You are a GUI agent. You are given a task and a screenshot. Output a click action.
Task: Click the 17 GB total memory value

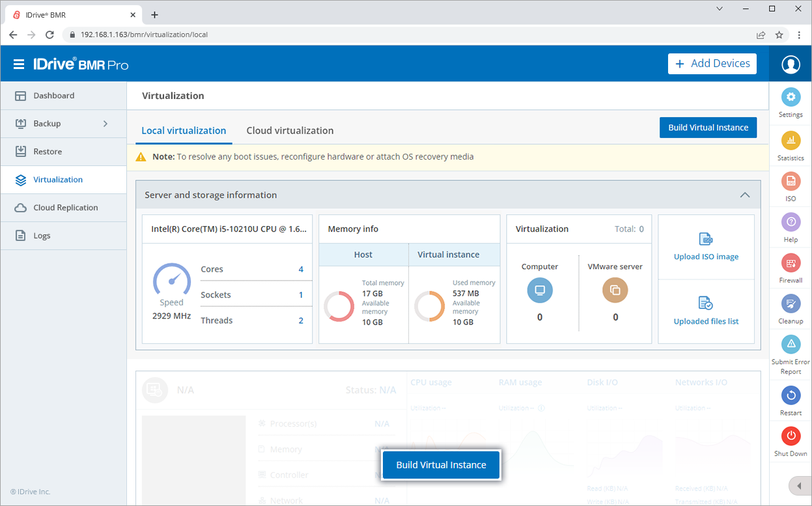coord(372,294)
